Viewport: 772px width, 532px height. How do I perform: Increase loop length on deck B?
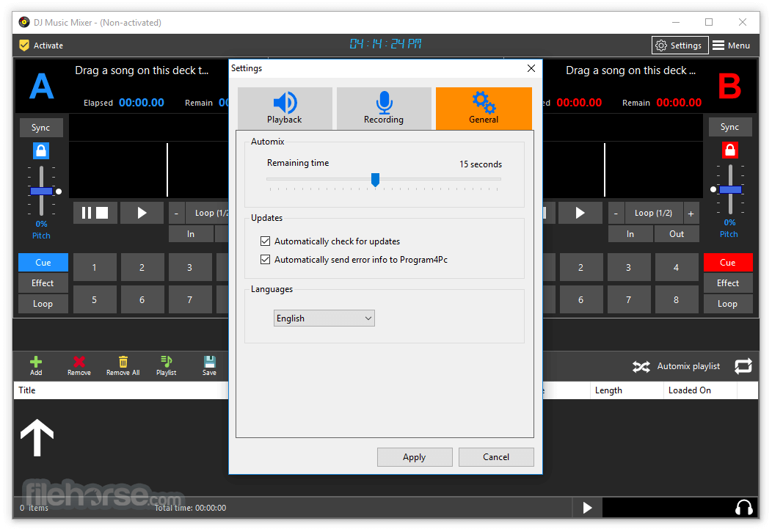[691, 213]
